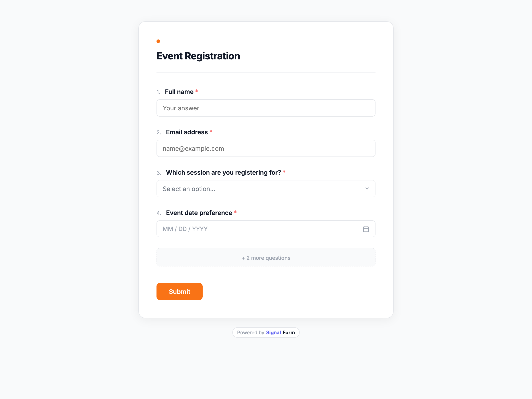Click the asterisk after the session question

(x=284, y=172)
